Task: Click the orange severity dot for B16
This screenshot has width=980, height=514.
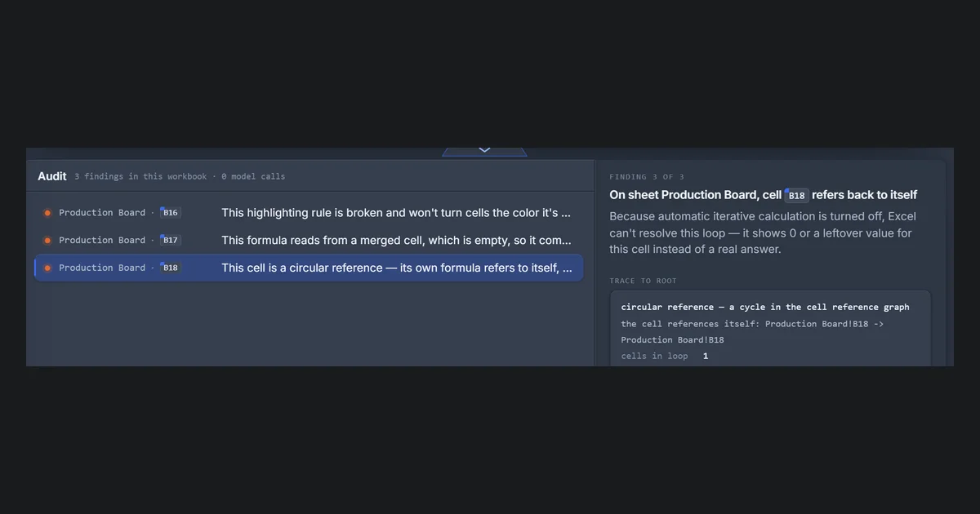Action: click(47, 213)
